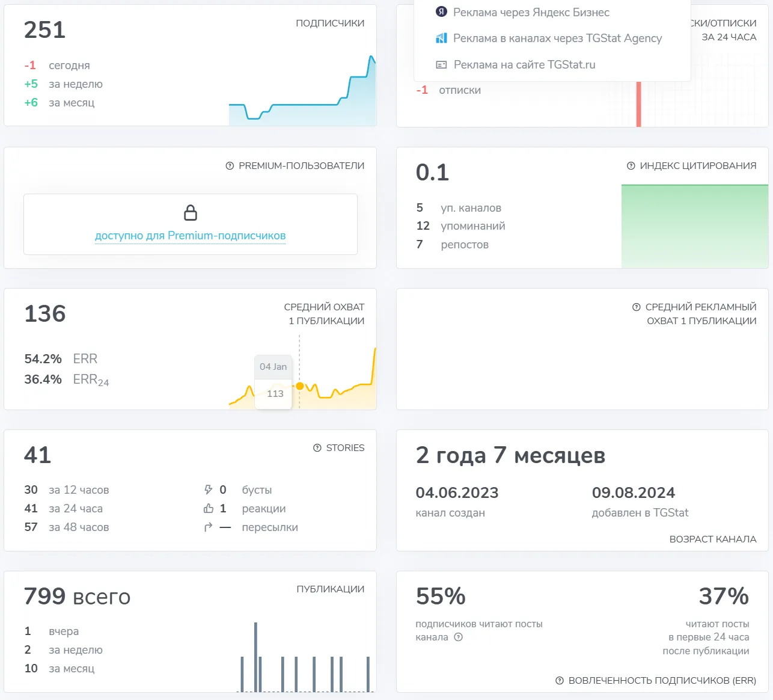Click the 04 Jan point on reach chart
This screenshot has width=773, height=700.
coord(299,386)
